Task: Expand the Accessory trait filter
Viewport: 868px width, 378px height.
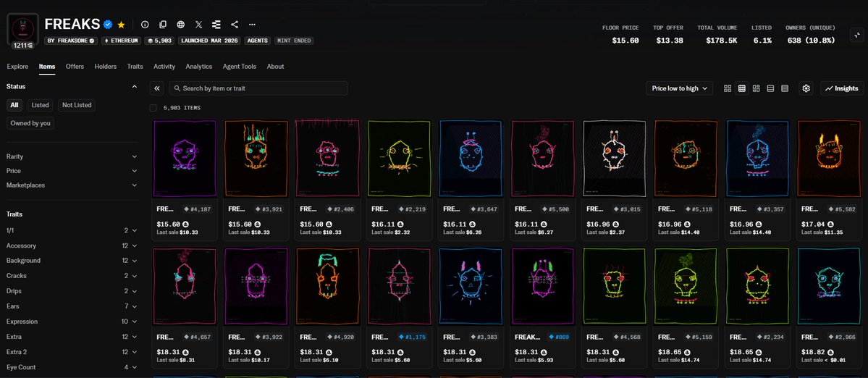Action: 72,245
